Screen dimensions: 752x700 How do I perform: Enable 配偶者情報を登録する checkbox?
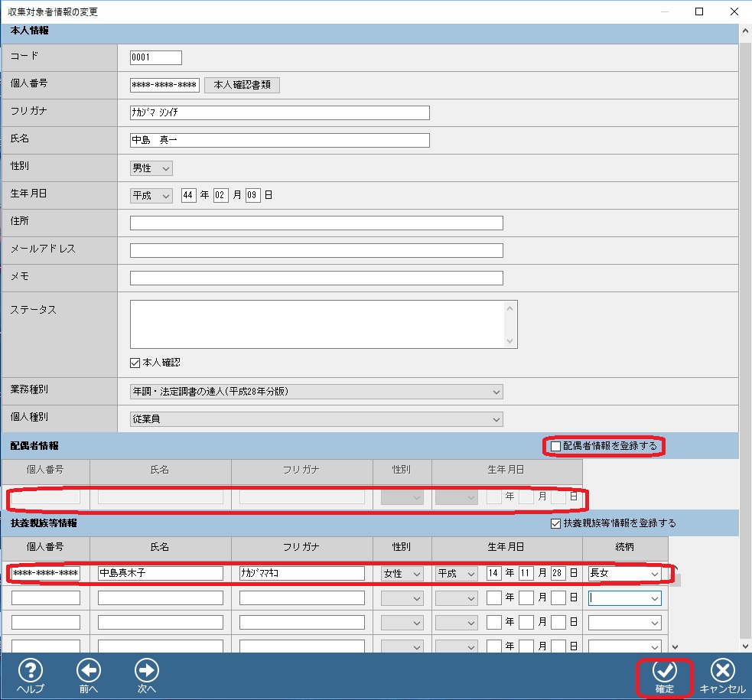pyautogui.click(x=555, y=446)
